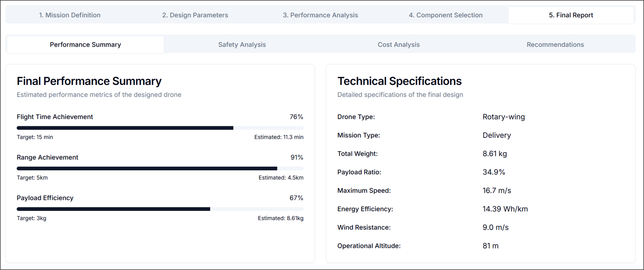The height and width of the screenshot is (270, 644).
Task: Click the Wind Resistance value 9.0 m/s
Action: (x=495, y=227)
